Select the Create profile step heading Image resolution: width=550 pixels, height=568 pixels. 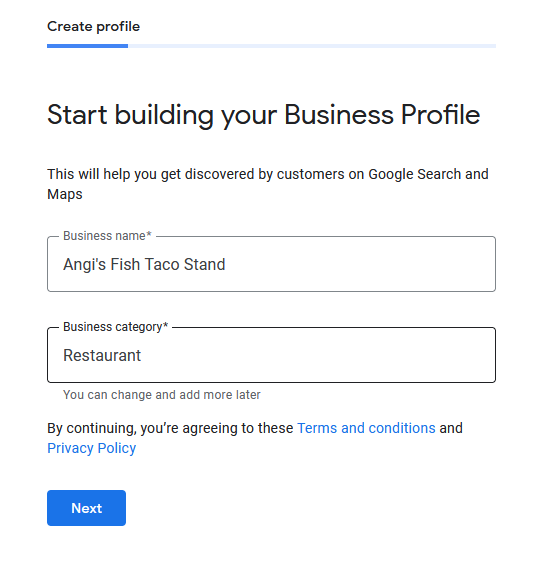93,26
